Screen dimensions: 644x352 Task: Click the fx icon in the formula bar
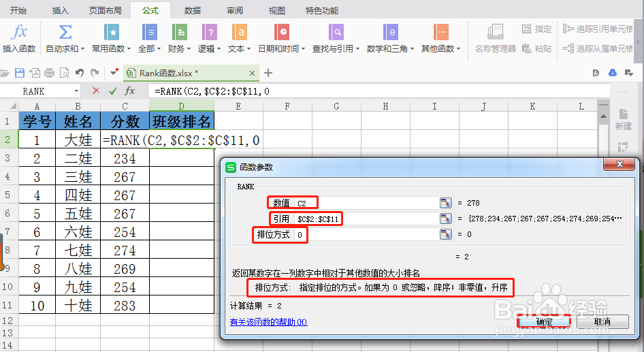tap(130, 91)
